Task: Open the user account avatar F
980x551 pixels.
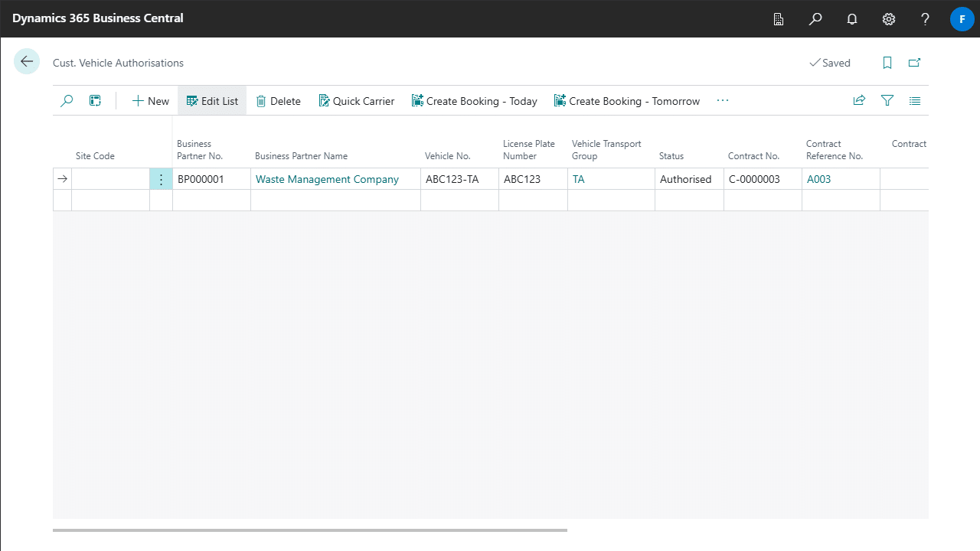Action: tap(962, 19)
